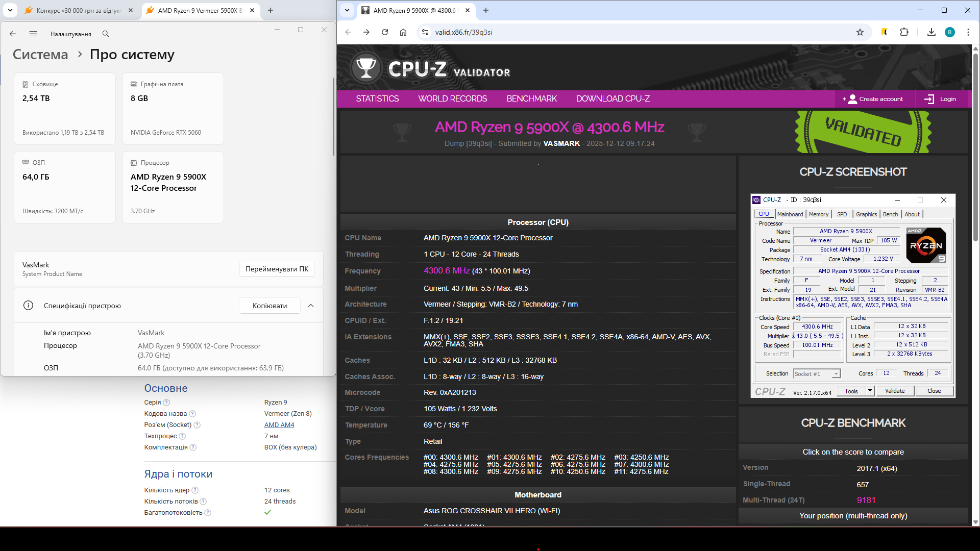Screen dimensions: 980x551
Task: Open the browser home page icon
Action: [403, 32]
